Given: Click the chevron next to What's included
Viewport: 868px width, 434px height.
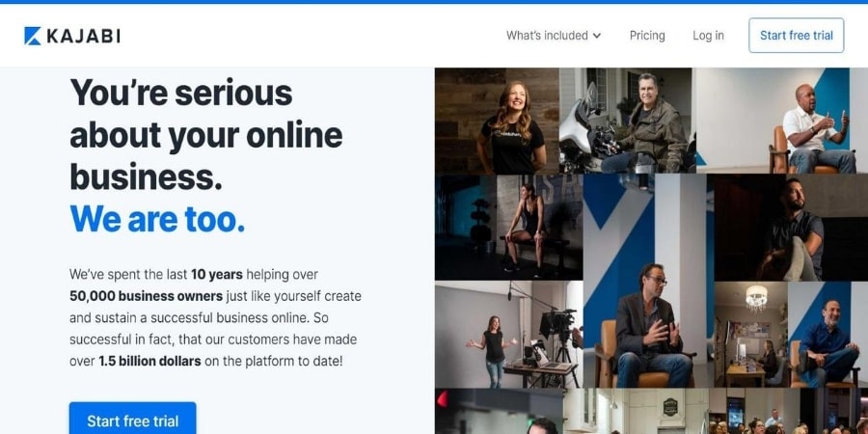Looking at the screenshot, I should [x=597, y=36].
